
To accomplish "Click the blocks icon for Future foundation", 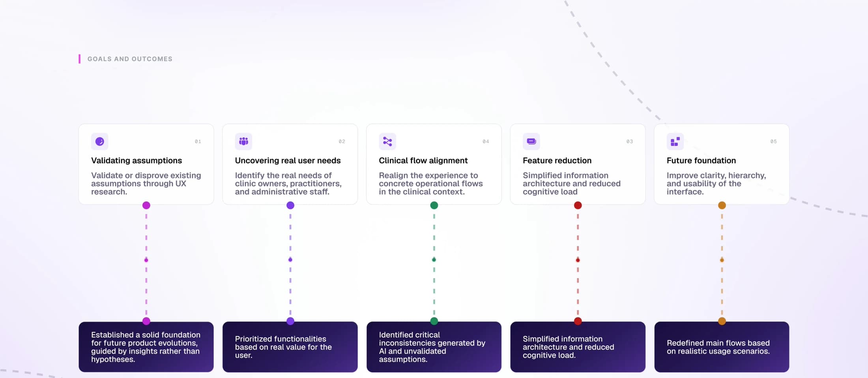I will (x=675, y=141).
